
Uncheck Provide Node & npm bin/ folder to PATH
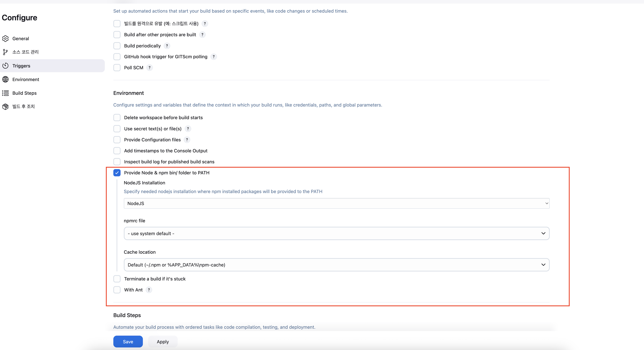coord(117,173)
